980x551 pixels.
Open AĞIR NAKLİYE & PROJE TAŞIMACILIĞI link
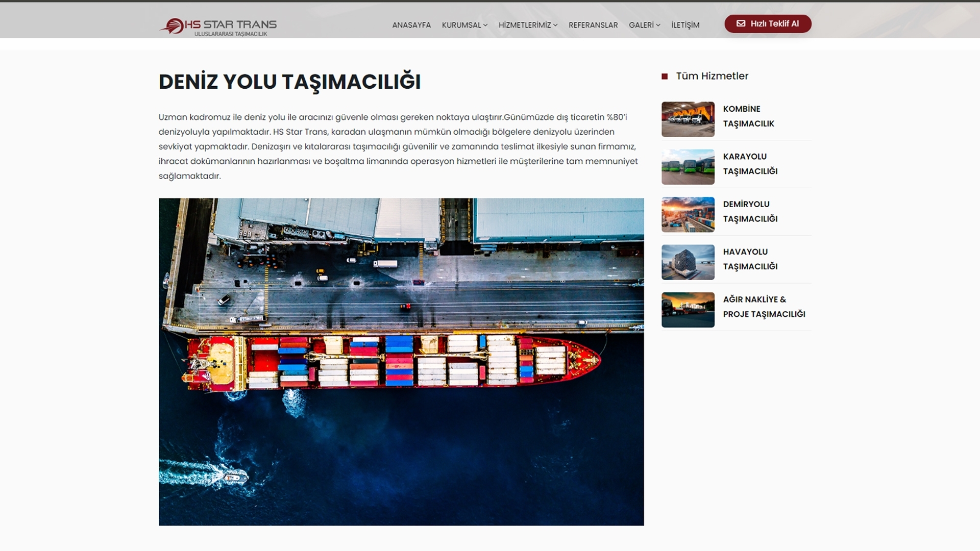tap(764, 307)
